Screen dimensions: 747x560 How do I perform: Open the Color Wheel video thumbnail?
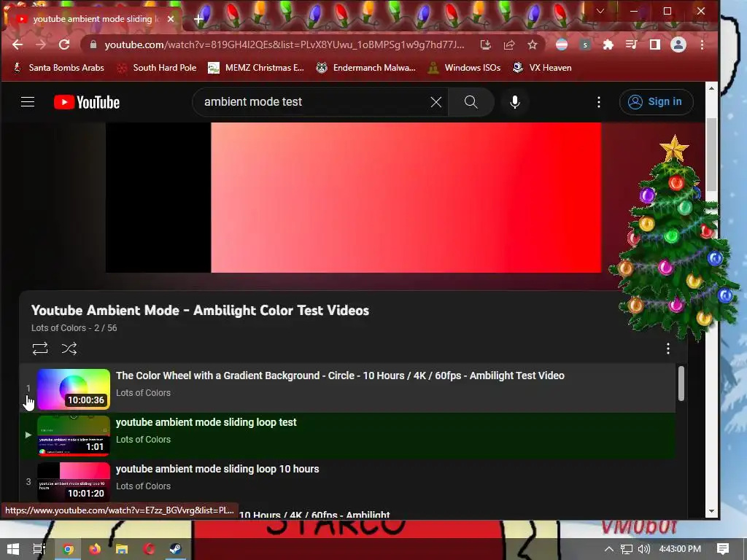coord(74,389)
